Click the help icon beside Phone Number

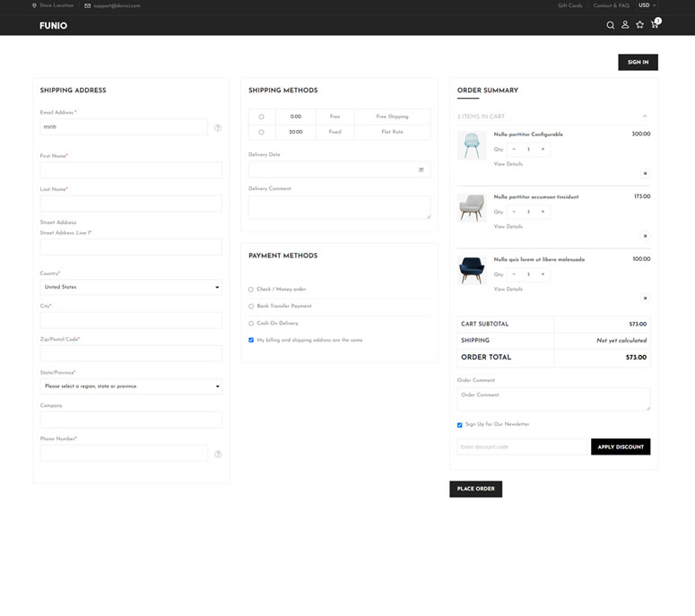(217, 454)
